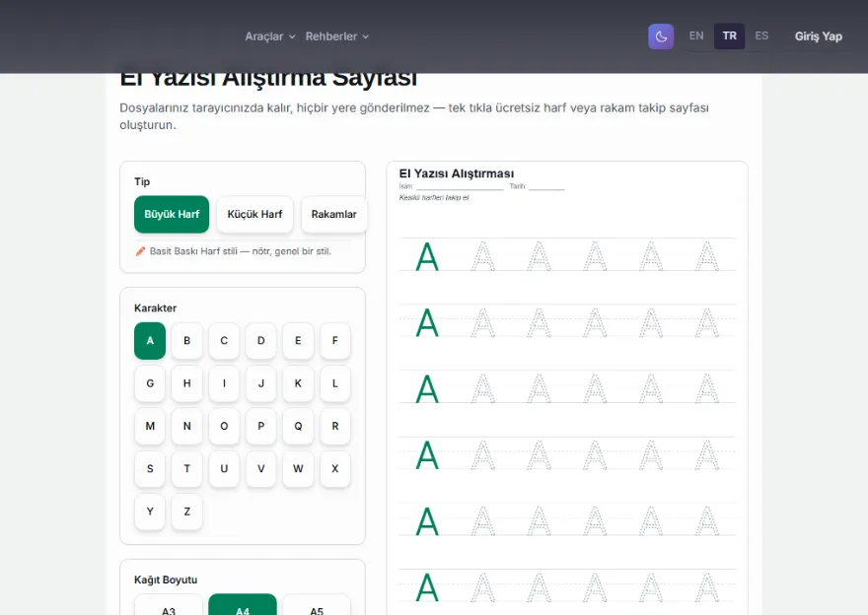Set paper size to A3
The width and height of the screenshot is (868, 615).
pyautogui.click(x=169, y=604)
